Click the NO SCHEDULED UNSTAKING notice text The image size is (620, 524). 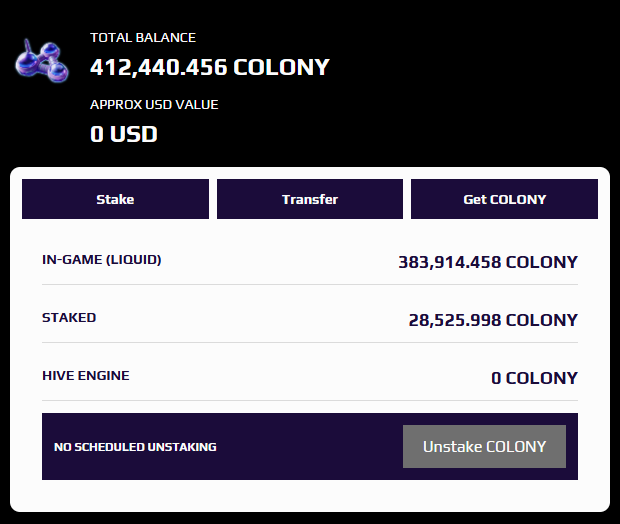pos(135,447)
